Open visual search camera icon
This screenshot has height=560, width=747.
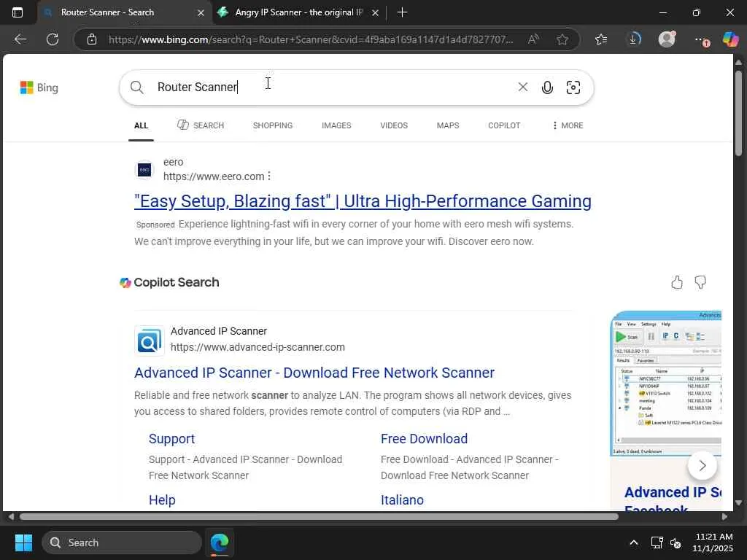coord(573,87)
